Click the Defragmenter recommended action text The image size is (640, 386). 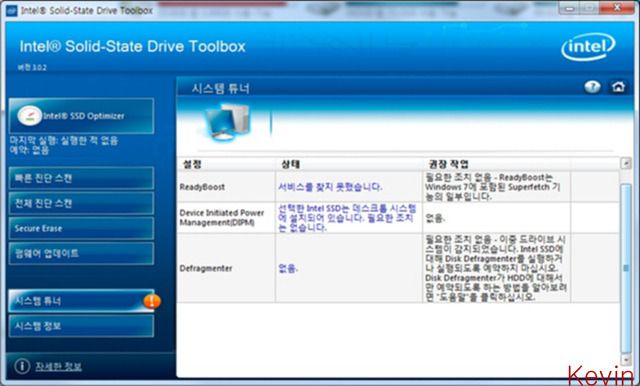(496, 268)
